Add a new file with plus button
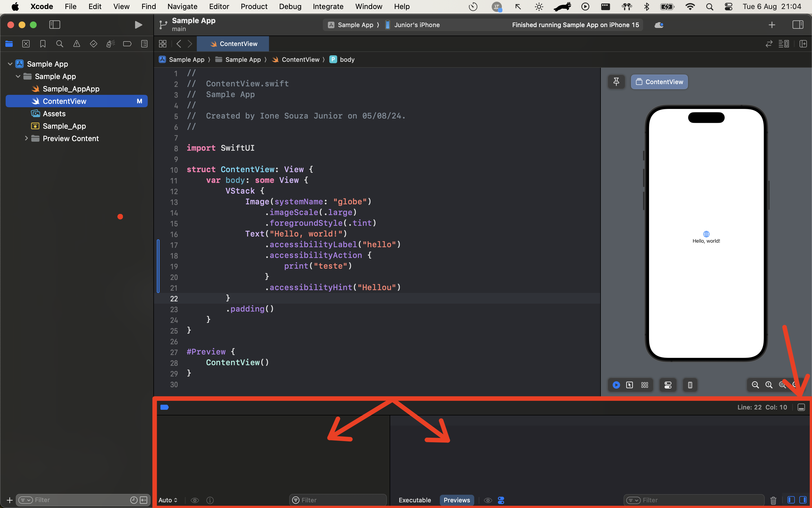 9,500
